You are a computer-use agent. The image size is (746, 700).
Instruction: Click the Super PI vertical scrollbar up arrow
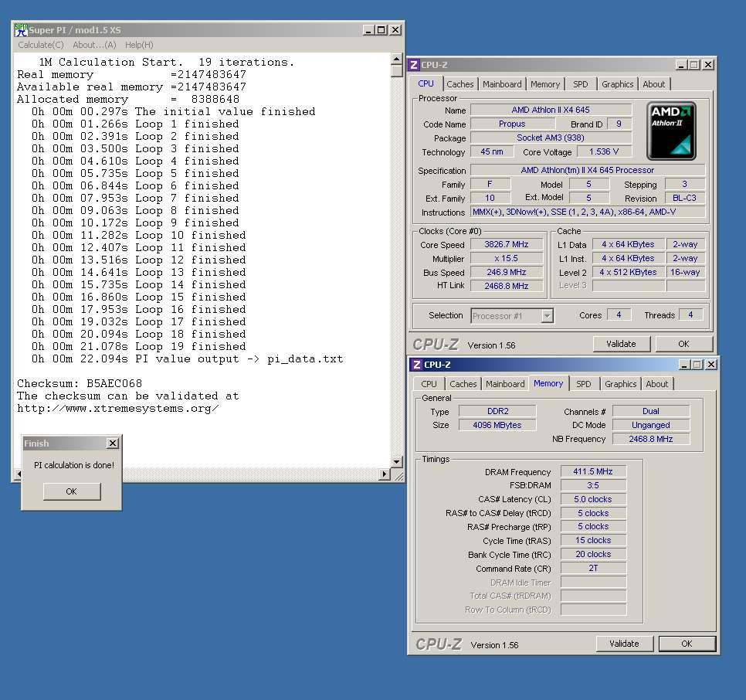(x=396, y=59)
